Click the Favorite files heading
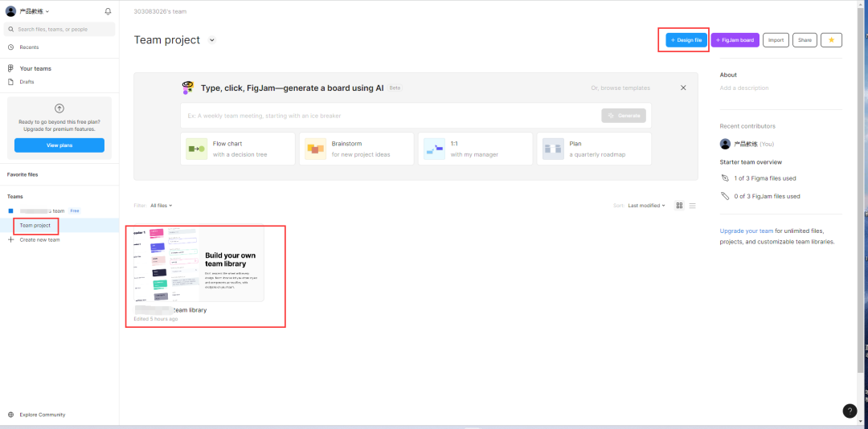 pos(23,174)
